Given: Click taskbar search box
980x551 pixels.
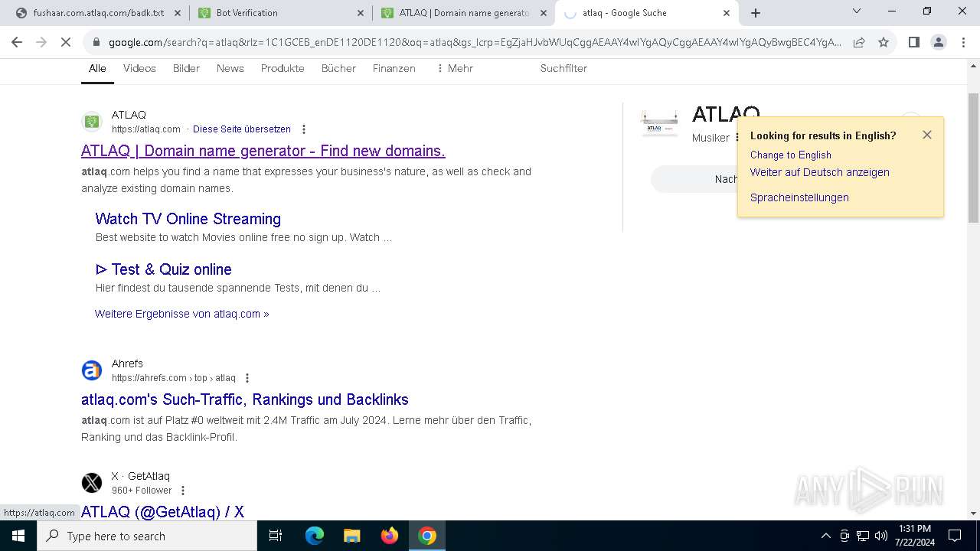Looking at the screenshot, I should [x=147, y=536].
